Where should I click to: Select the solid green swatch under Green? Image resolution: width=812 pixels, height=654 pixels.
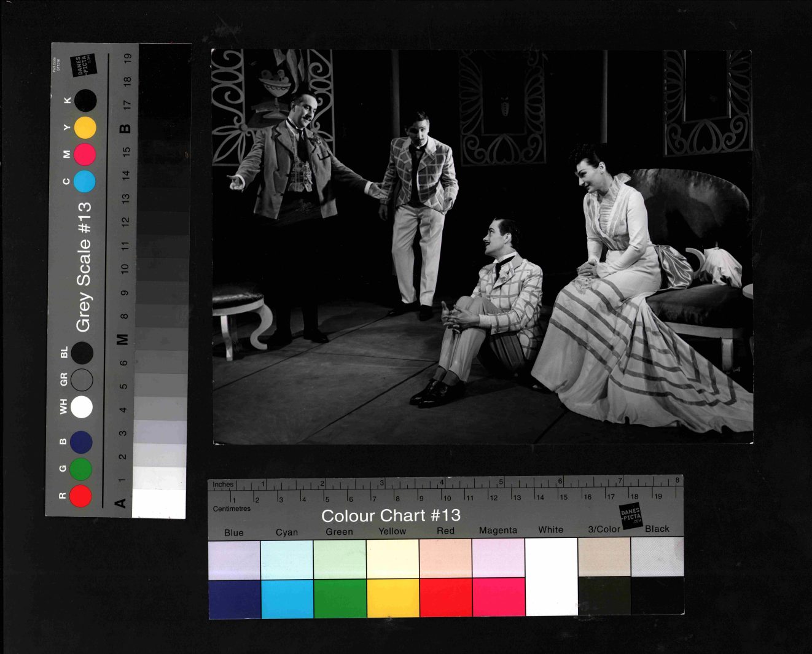click(x=340, y=598)
